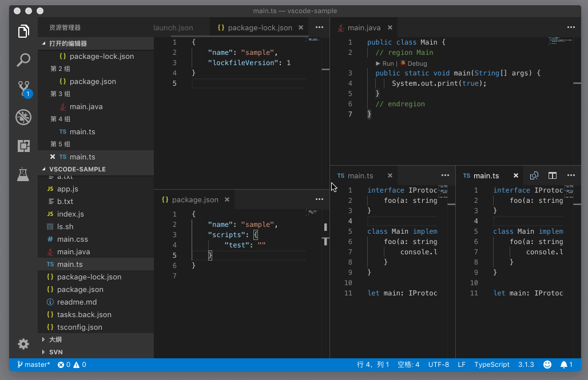
Task: Expand the SVN section
Action: pyautogui.click(x=55, y=352)
